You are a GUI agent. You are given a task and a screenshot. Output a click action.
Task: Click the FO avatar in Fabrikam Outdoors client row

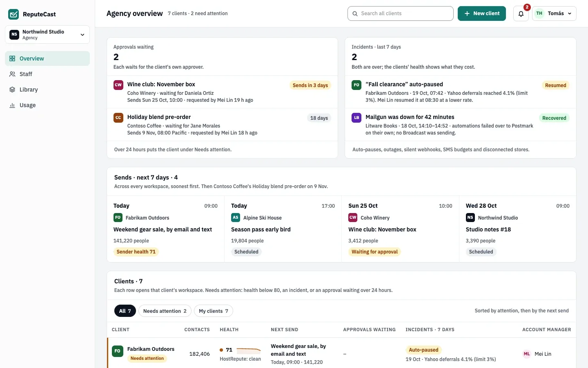point(118,351)
